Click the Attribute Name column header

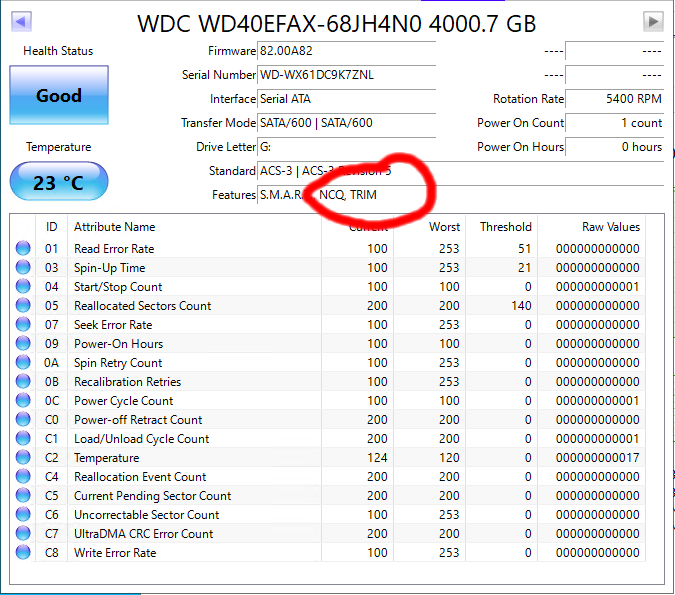[115, 227]
